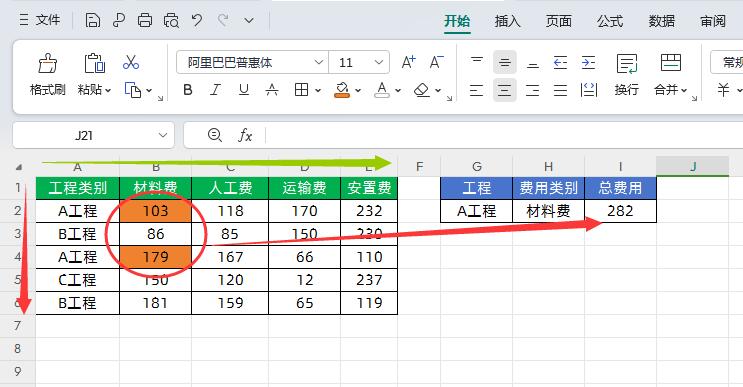Switch to the 开始 tab
The height and width of the screenshot is (387, 743).
point(457,21)
